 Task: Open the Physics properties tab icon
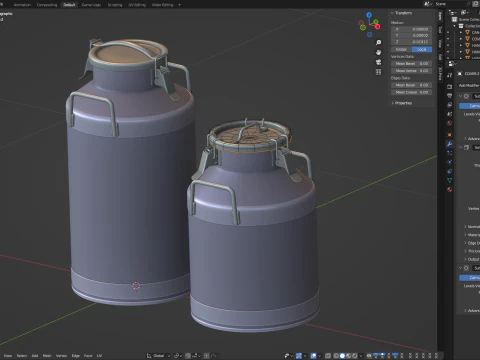click(449, 162)
